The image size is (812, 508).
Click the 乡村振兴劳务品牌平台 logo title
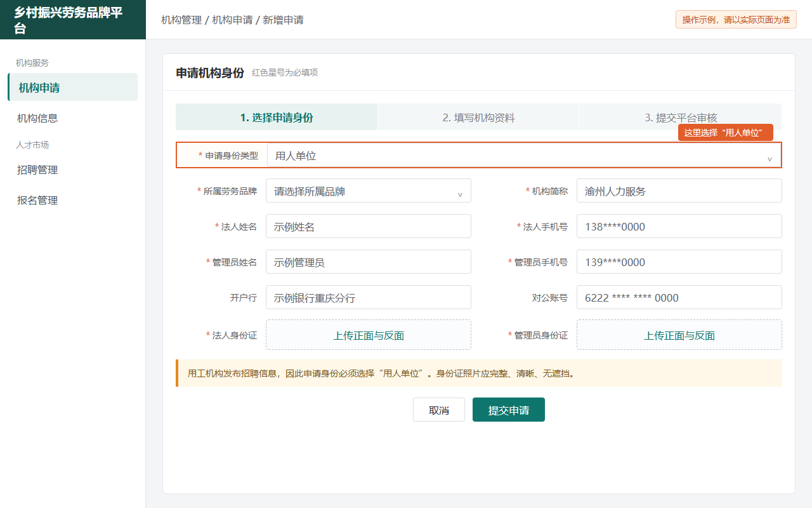click(69, 20)
